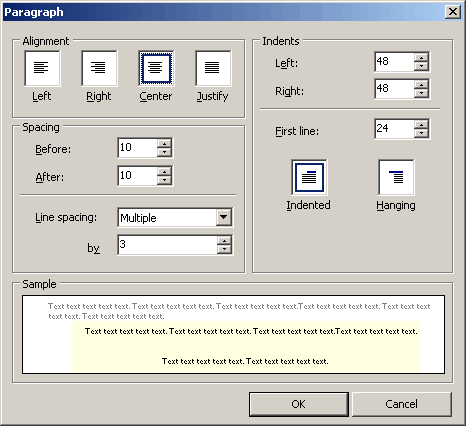Click the 'Justify' label under alignment
Image resolution: width=466 pixels, height=426 pixels.
tap(213, 96)
